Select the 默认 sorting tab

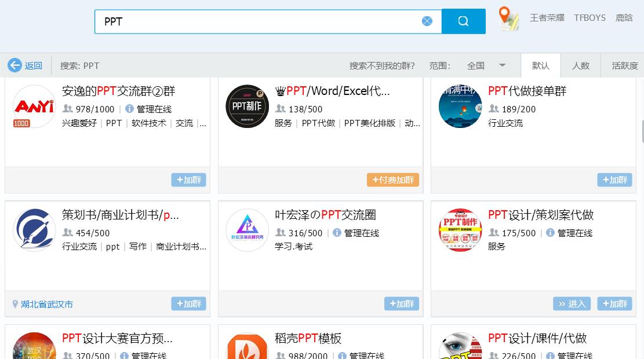540,65
